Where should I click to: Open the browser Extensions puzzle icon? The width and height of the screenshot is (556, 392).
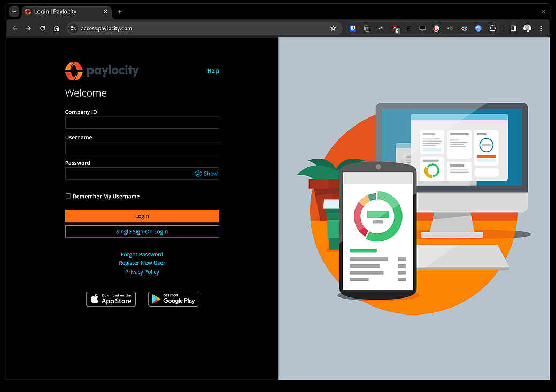pos(492,28)
